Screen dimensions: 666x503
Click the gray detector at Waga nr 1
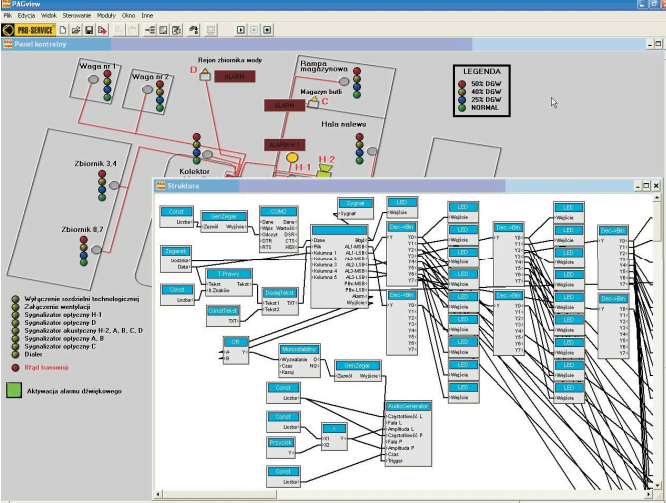click(93, 79)
